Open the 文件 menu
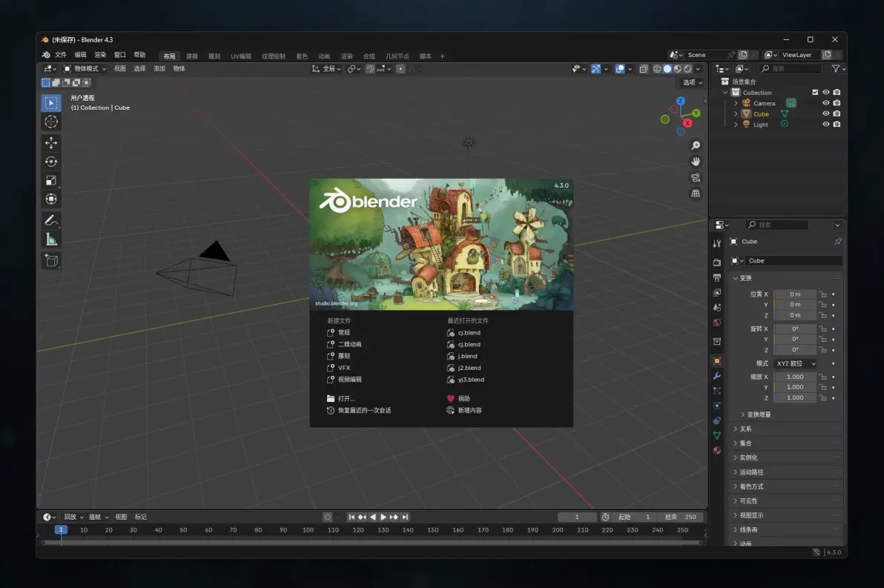Image resolution: width=884 pixels, height=588 pixels. [61, 55]
